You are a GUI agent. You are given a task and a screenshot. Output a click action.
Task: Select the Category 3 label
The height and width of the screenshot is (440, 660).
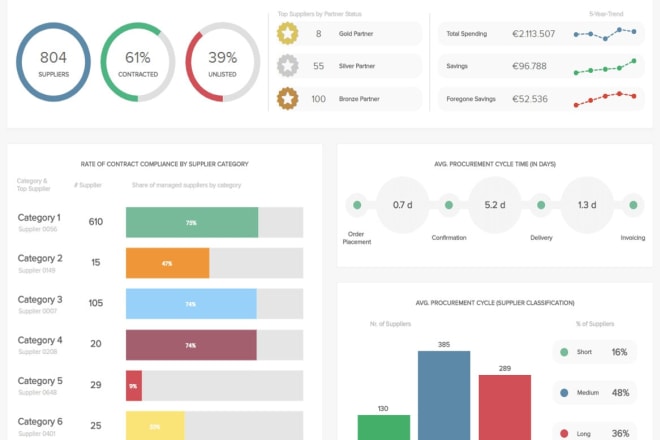[x=40, y=299]
